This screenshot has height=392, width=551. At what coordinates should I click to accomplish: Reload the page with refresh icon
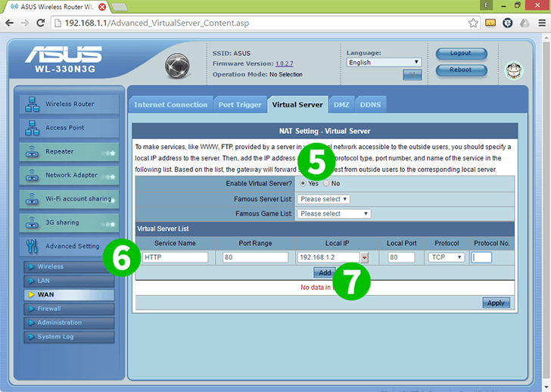(41, 23)
